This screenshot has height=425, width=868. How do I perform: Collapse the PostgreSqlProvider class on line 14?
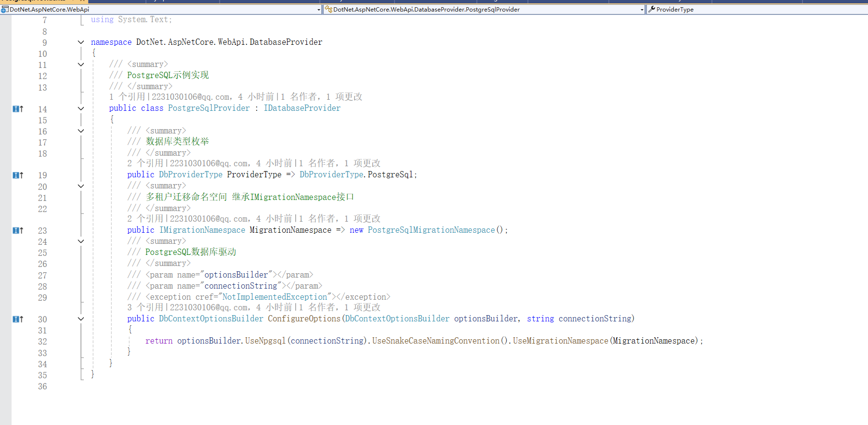click(x=81, y=109)
